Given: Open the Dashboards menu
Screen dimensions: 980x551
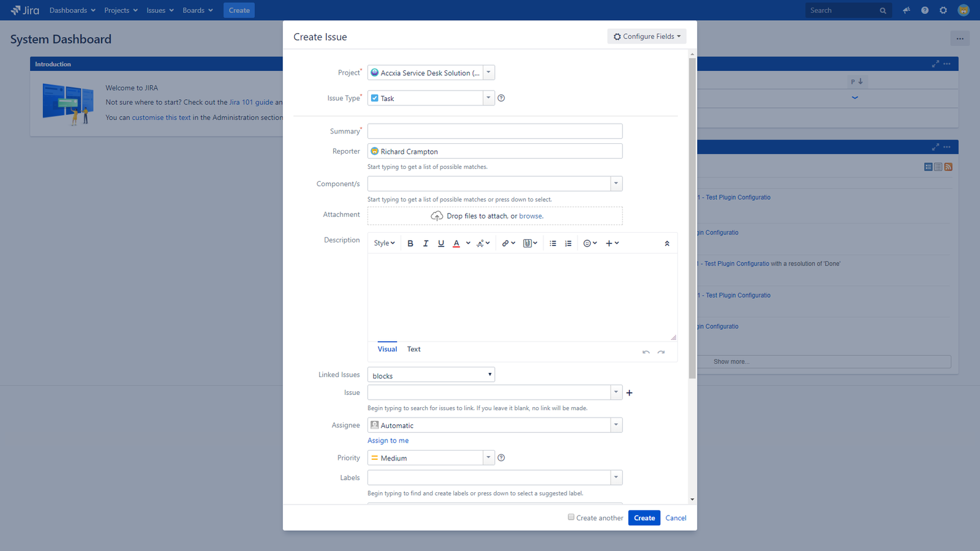Looking at the screenshot, I should 72,10.
